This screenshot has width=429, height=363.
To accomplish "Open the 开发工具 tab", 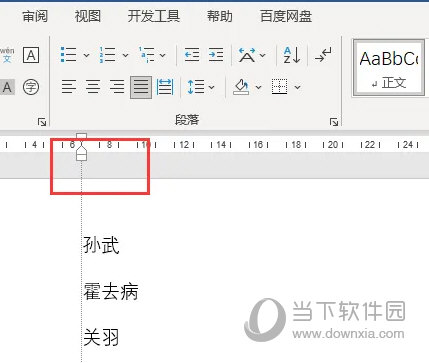I will click(x=154, y=16).
